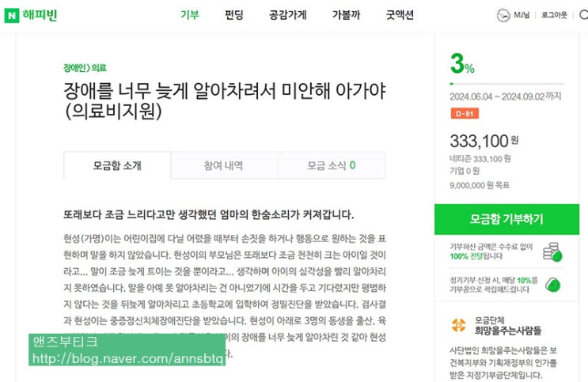Click the orange fundraising organization icon
Screen dimensions: 588x382
458,325
